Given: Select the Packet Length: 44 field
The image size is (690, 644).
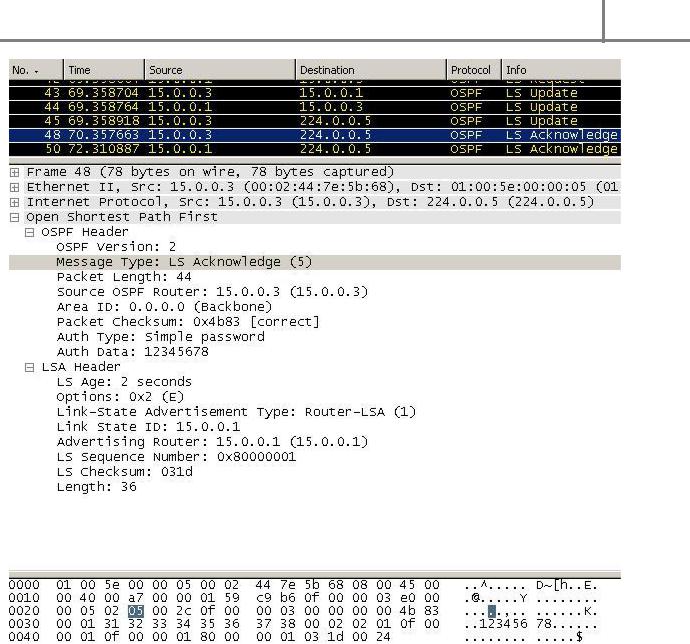Looking at the screenshot, I should [124, 277].
